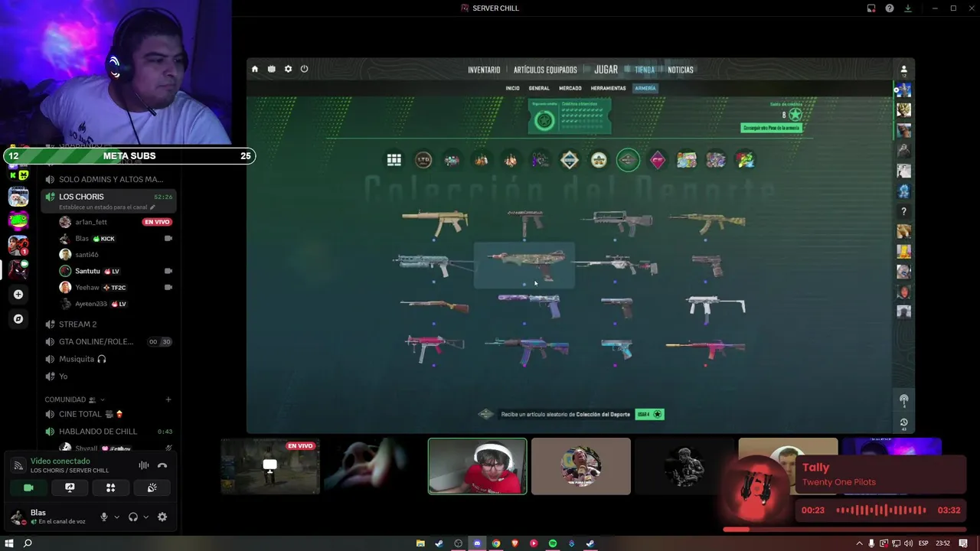This screenshot has height=551, width=980.
Task: Open the Discord user settings gear
Action: point(162,517)
